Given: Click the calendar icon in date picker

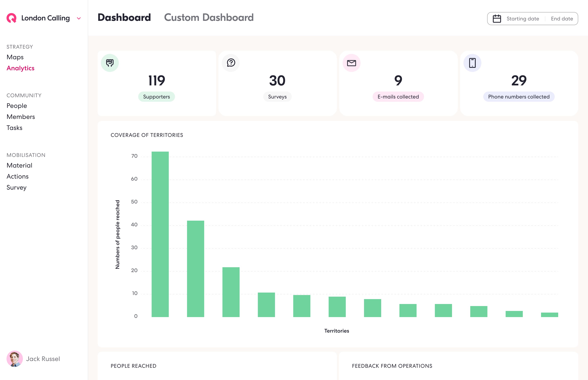Looking at the screenshot, I should coord(497,19).
